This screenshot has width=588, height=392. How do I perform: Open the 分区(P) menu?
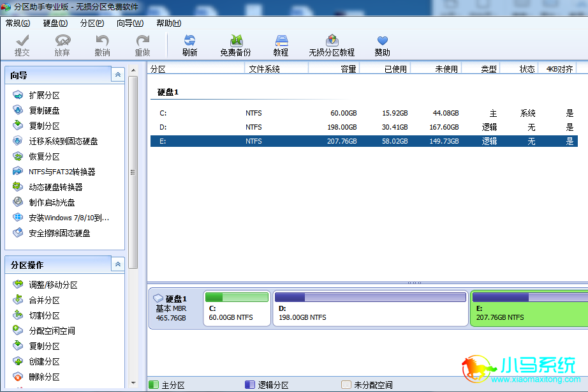click(92, 23)
